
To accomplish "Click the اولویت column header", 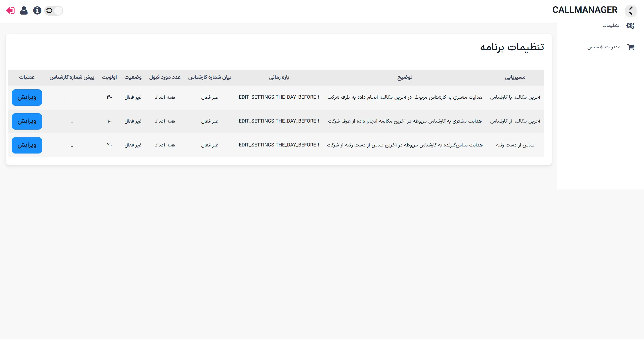I will click(x=109, y=77).
